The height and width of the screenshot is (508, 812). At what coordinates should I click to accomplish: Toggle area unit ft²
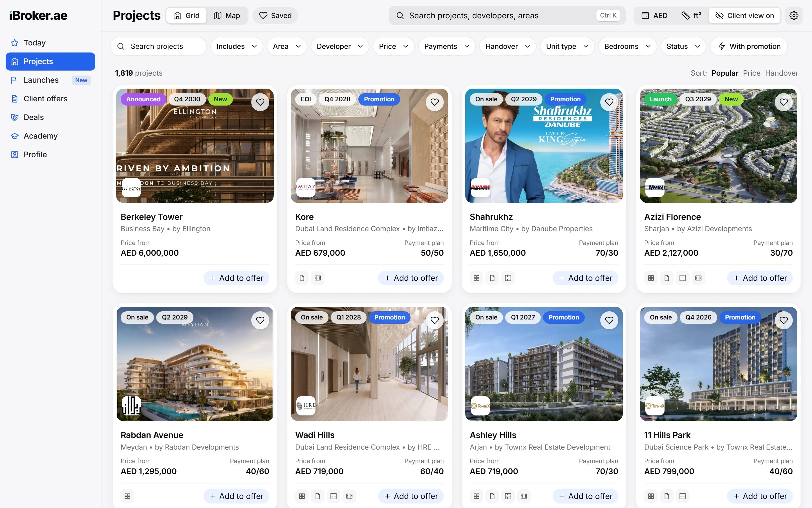coord(691,16)
